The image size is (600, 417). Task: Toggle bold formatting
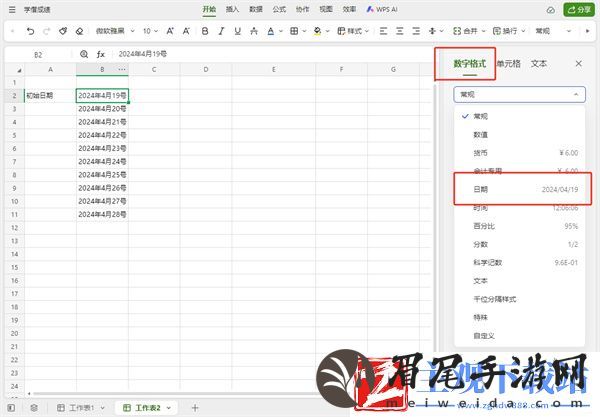pos(205,31)
